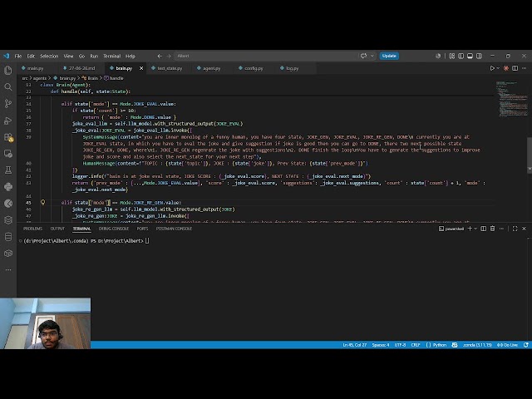Run the Python file with play button
This screenshot has width=532, height=399.
click(492, 68)
